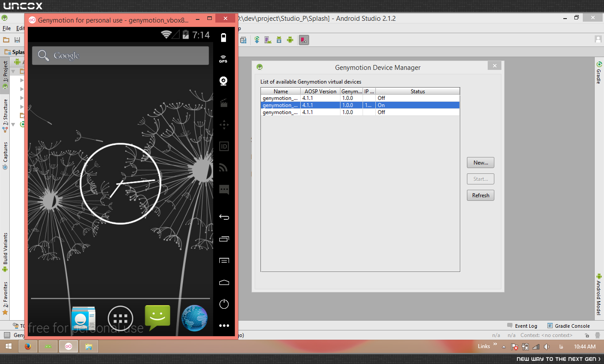The height and width of the screenshot is (364, 604).
Task: Open the Messaging app on the emulator dock
Action: (157, 318)
